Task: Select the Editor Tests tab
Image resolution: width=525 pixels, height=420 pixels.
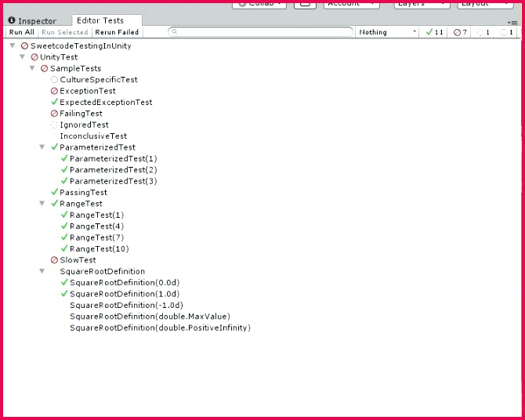Action: tap(100, 20)
